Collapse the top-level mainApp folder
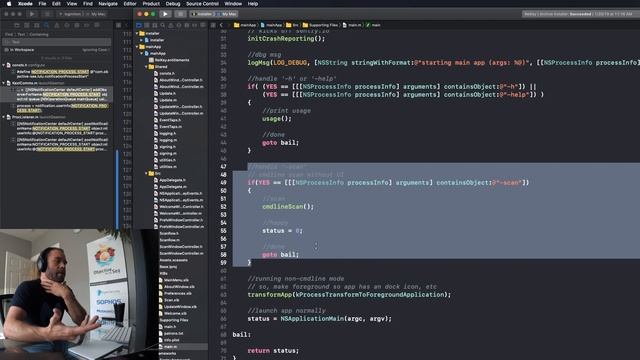640x360 pixels. pos(138,47)
